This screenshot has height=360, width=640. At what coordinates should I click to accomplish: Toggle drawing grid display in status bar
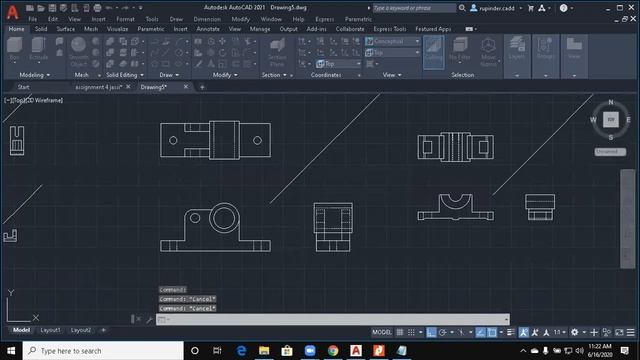400,332
